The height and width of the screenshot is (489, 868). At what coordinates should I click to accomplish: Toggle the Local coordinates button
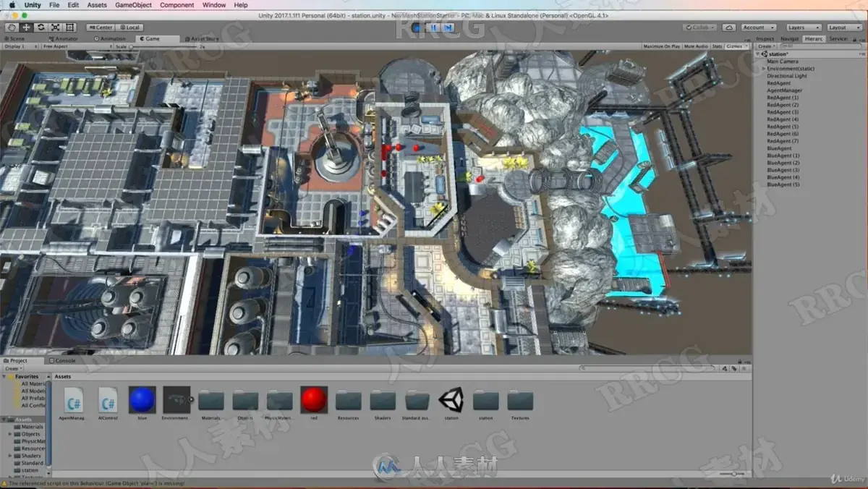tap(129, 27)
